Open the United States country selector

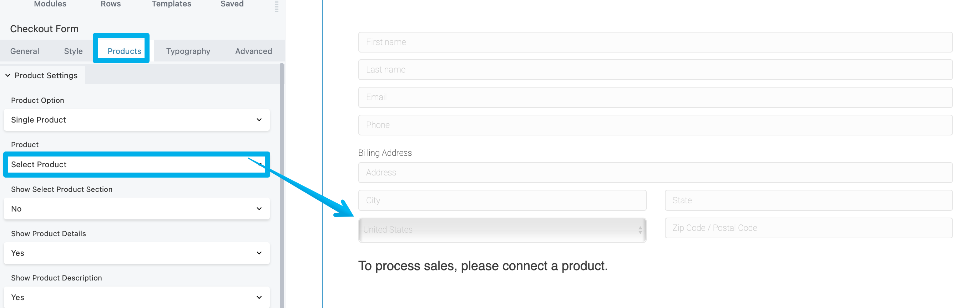click(502, 230)
